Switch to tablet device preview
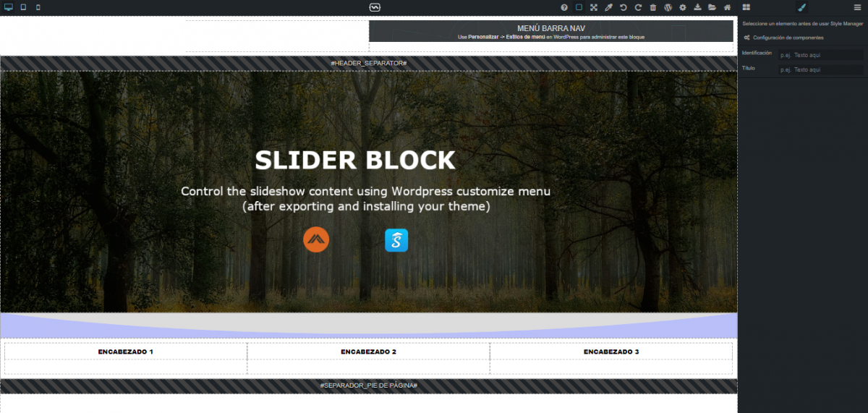 point(23,7)
